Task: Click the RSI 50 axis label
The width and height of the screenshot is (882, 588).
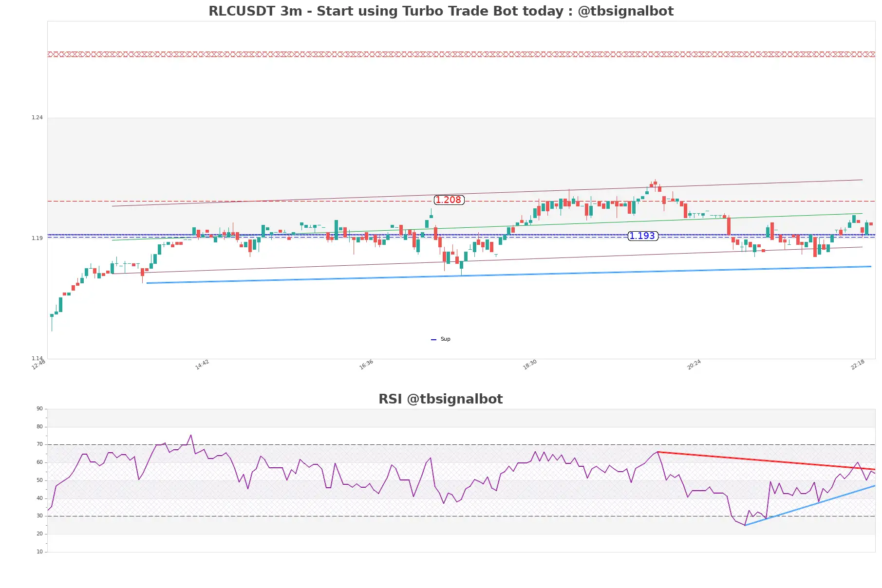Action: 39,480
